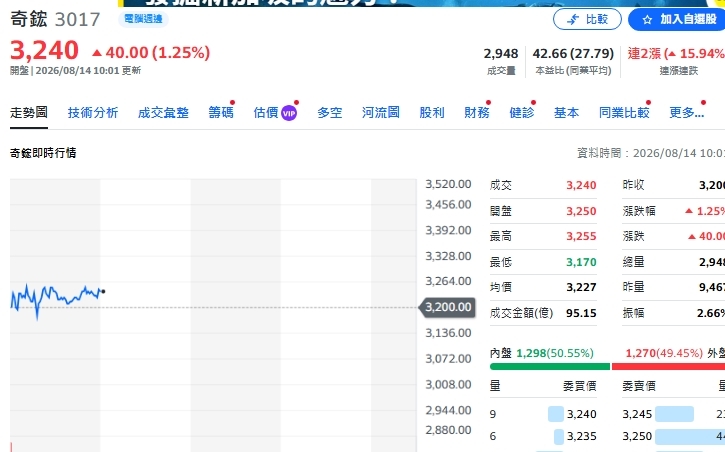This screenshot has width=725, height=452.
Task: Open the 成交彙整 tab
Action: click(163, 112)
